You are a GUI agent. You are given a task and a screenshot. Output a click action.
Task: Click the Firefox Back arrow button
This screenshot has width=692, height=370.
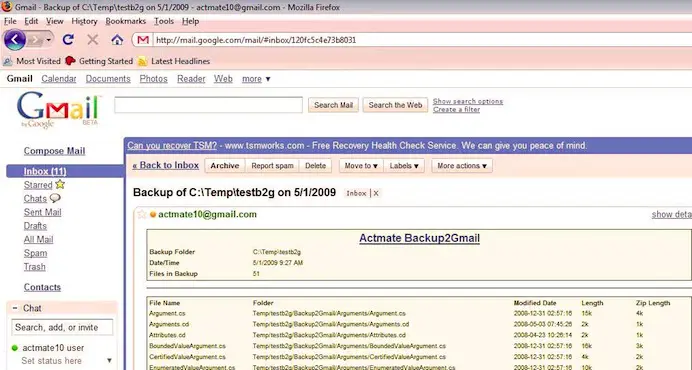coord(15,40)
